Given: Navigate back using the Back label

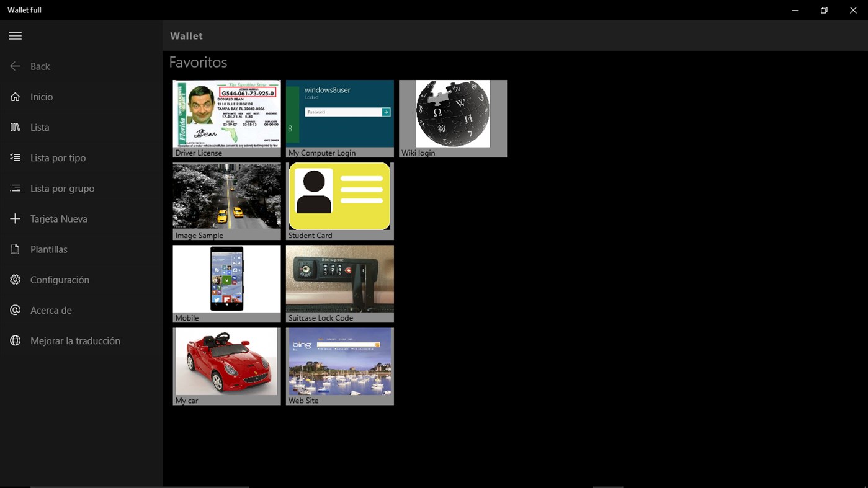Looking at the screenshot, I should [x=40, y=66].
